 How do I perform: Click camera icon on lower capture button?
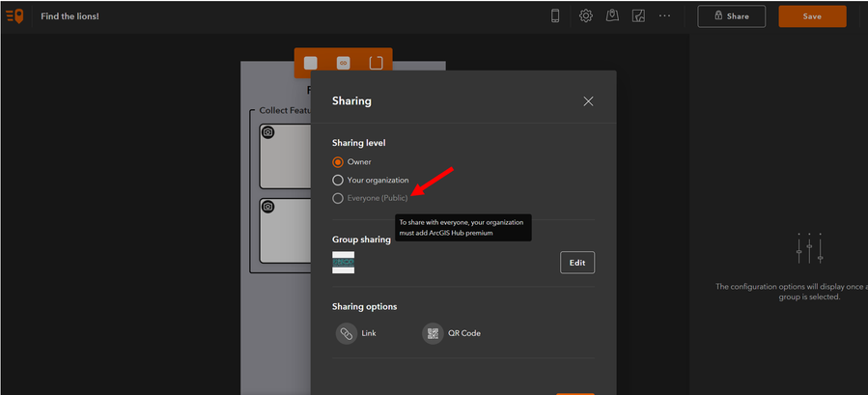tap(267, 207)
